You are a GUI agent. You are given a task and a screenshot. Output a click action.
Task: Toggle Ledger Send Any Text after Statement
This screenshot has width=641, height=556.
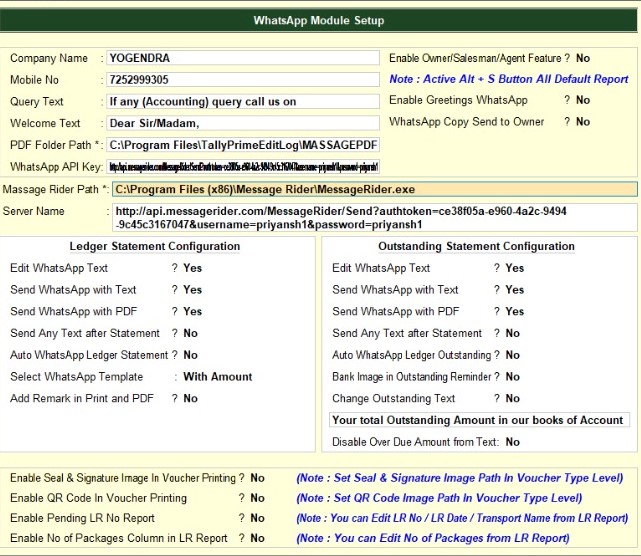click(x=191, y=333)
